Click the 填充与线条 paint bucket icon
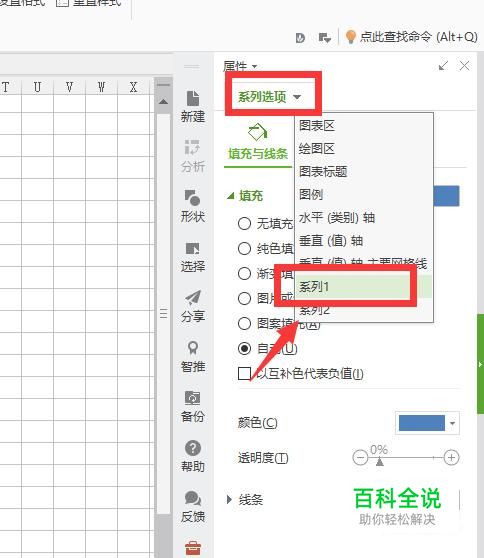 [258, 132]
